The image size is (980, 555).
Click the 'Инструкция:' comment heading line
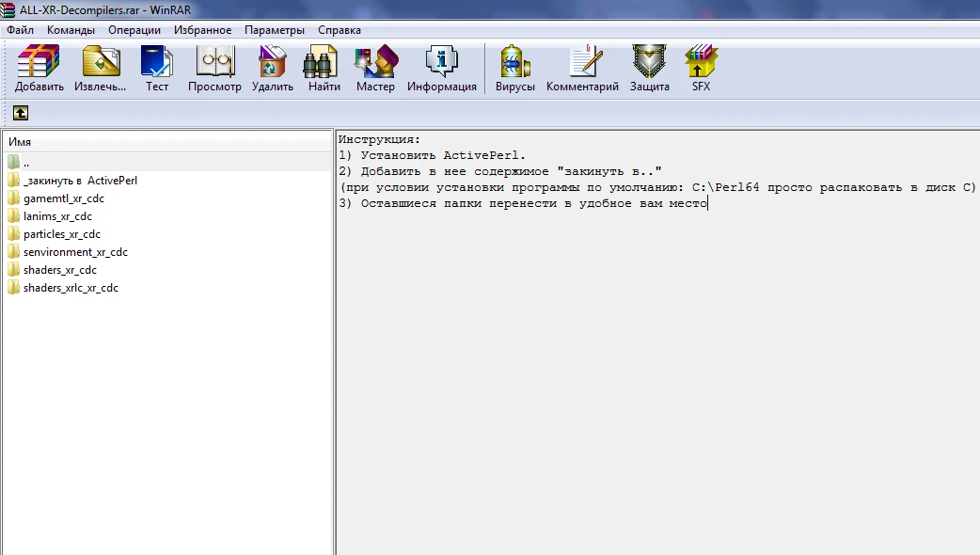tap(379, 139)
